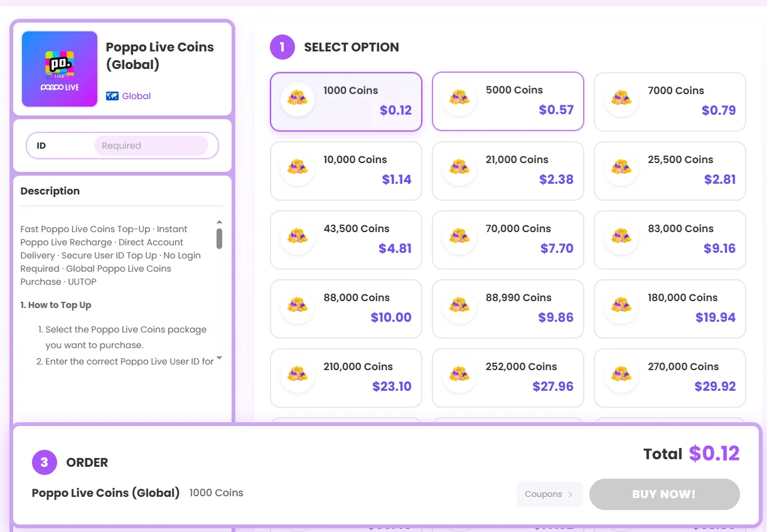Select the $0.57 price option

point(508,102)
